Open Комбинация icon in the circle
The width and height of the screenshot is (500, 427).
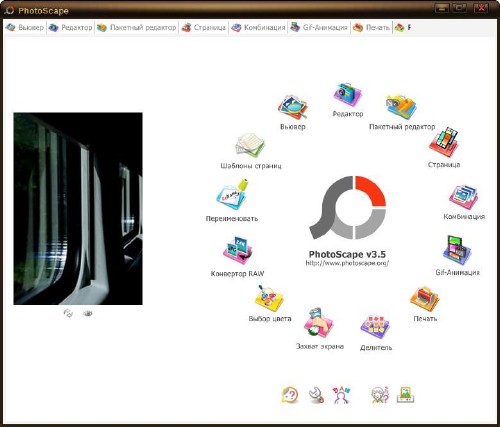(x=464, y=198)
